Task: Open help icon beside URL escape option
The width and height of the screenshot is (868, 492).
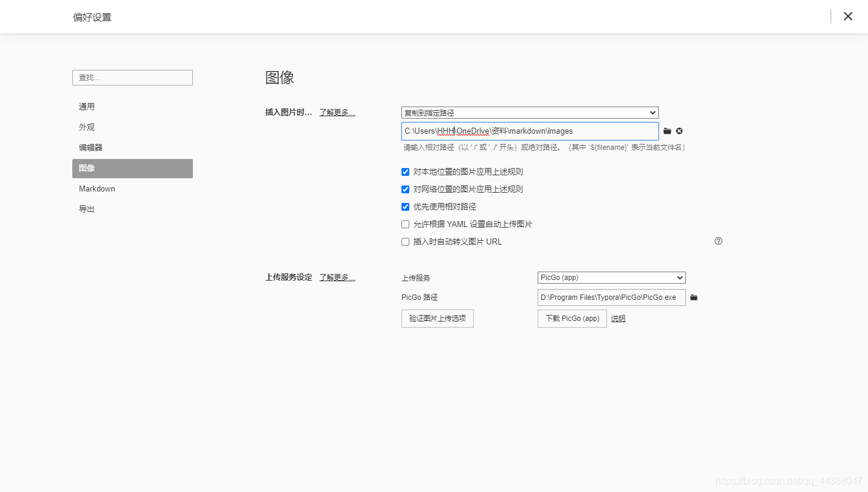Action: [719, 241]
